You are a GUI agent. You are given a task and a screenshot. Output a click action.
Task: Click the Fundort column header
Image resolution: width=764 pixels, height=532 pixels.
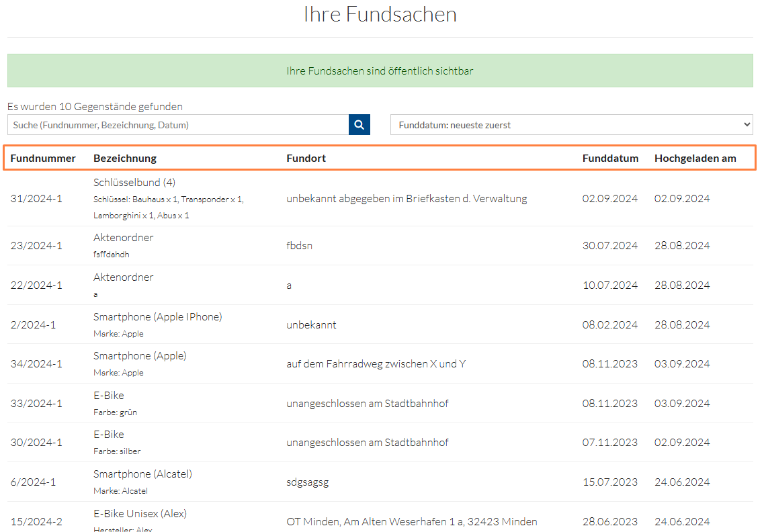click(x=306, y=159)
